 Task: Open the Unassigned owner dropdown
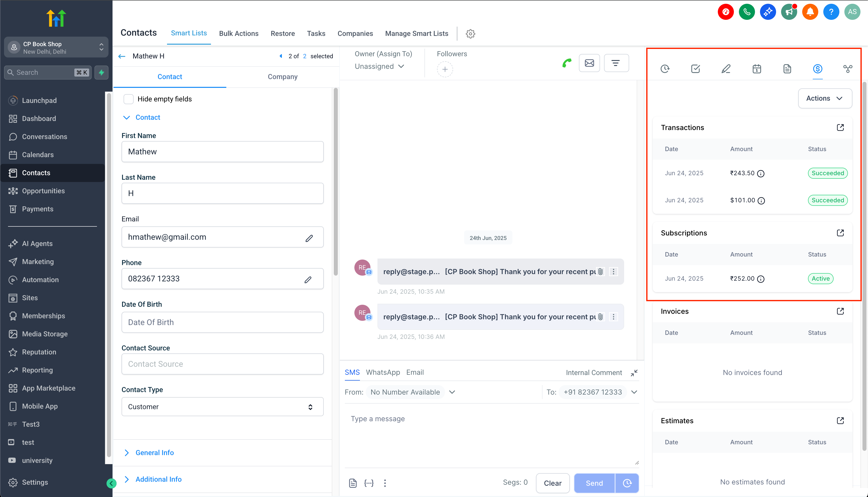tap(379, 67)
